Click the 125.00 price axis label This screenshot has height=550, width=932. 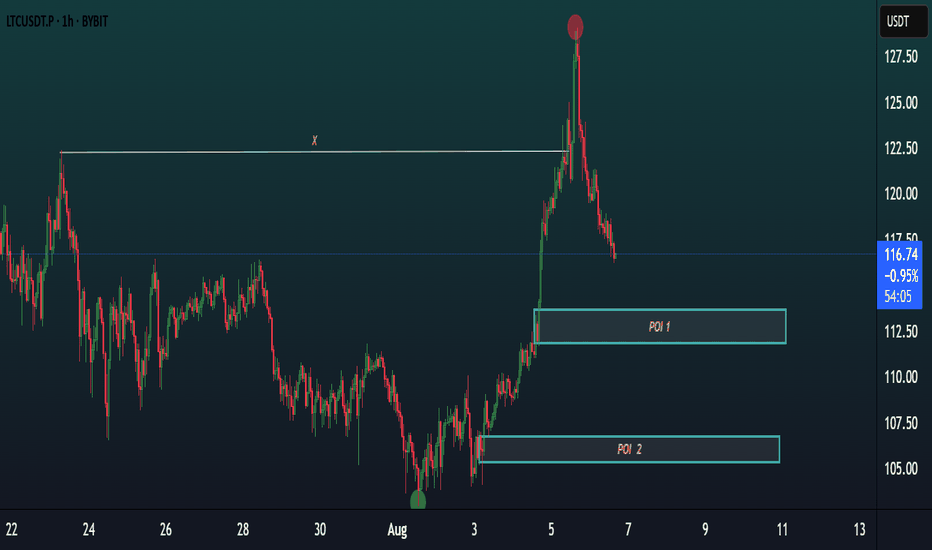point(900,103)
